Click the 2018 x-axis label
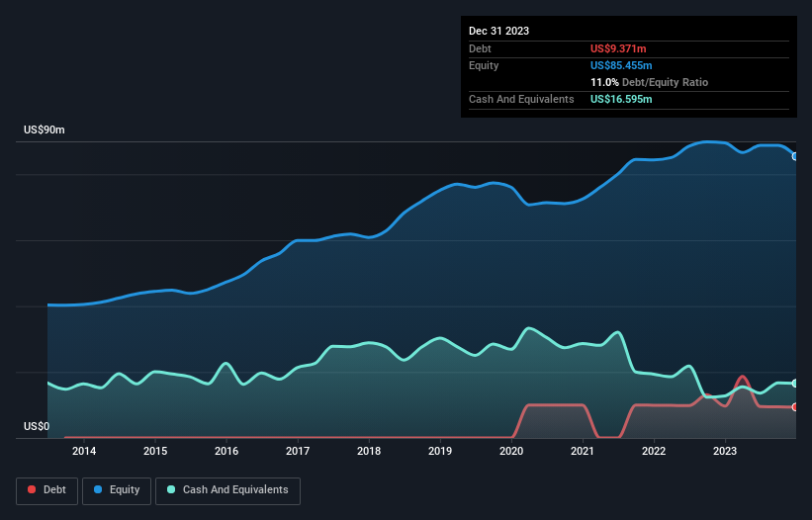The image size is (812, 520). click(369, 451)
